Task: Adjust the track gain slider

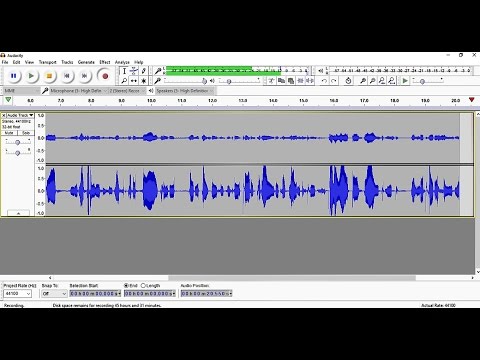Action: (x=18, y=142)
